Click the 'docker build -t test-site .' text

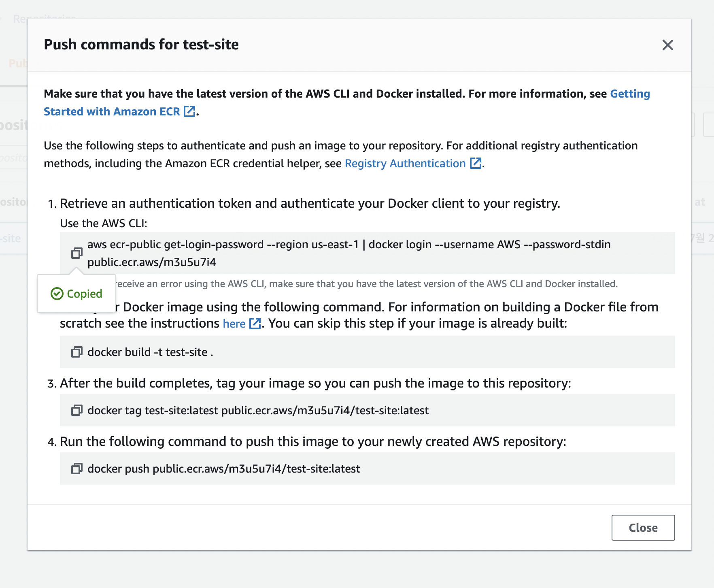[150, 352]
